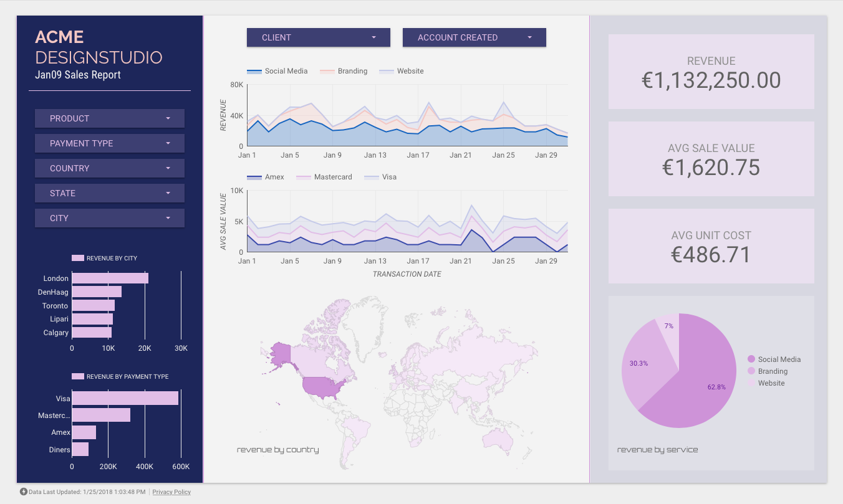Expand the CITY filter dropdown
Image resolution: width=843 pixels, height=504 pixels.
110,218
